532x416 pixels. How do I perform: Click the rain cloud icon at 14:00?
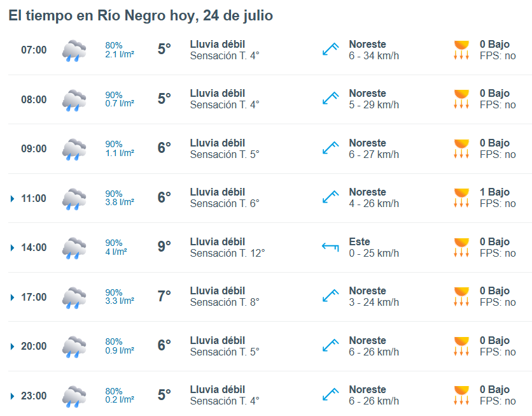pyautogui.click(x=74, y=248)
